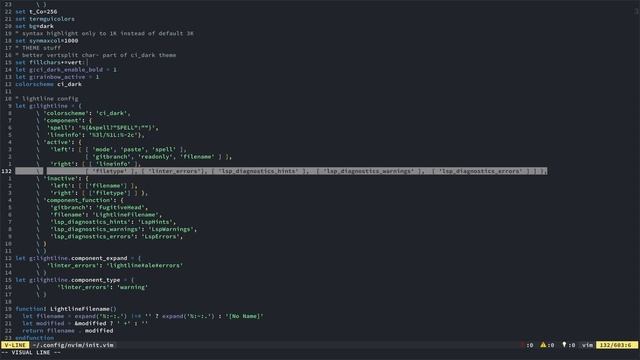Click the ~/.config/nvim/init.vim file path in statusline

coord(73,345)
